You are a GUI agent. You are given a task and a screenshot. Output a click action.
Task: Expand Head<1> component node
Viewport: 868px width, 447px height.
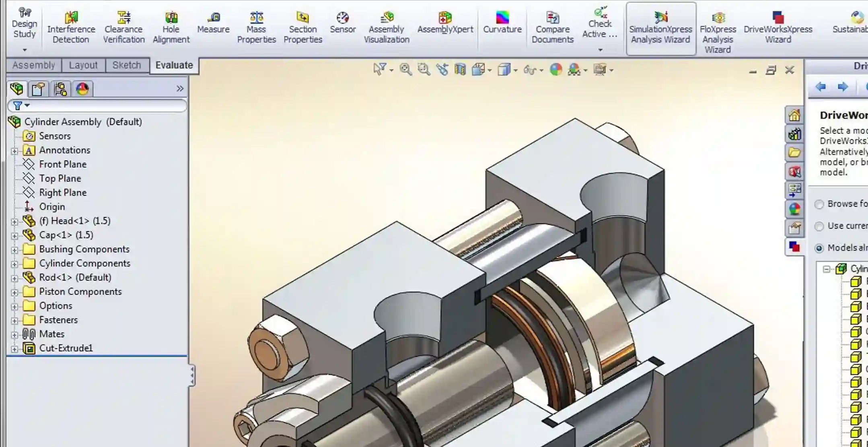(14, 222)
